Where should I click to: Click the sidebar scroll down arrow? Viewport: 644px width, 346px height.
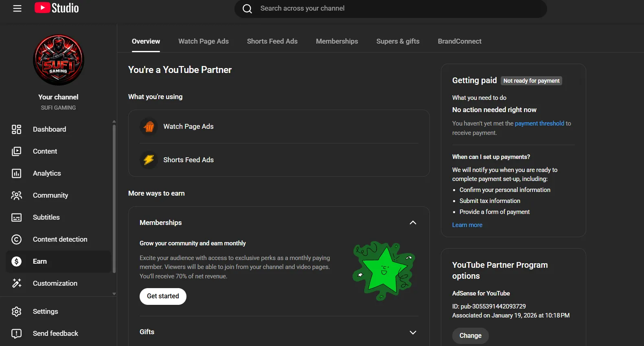click(x=114, y=294)
